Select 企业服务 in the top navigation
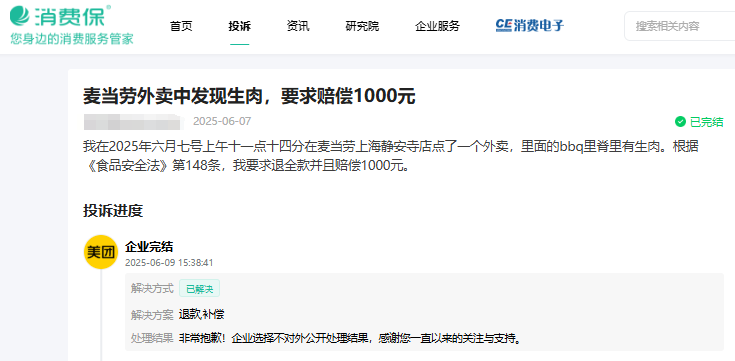 (437, 26)
